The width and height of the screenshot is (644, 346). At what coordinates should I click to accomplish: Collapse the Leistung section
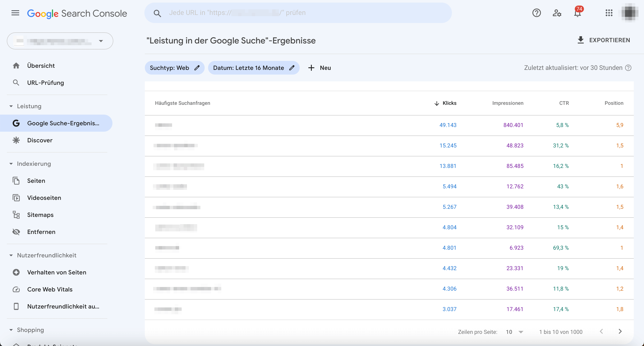tap(11, 106)
